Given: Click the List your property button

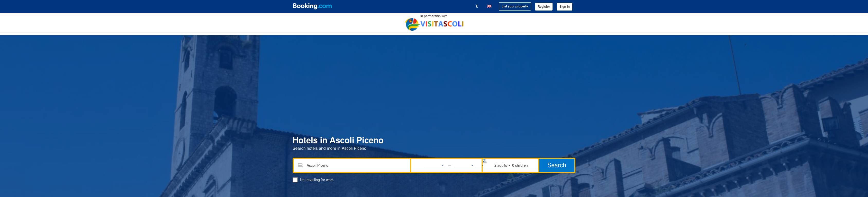Looking at the screenshot, I should tap(514, 6).
